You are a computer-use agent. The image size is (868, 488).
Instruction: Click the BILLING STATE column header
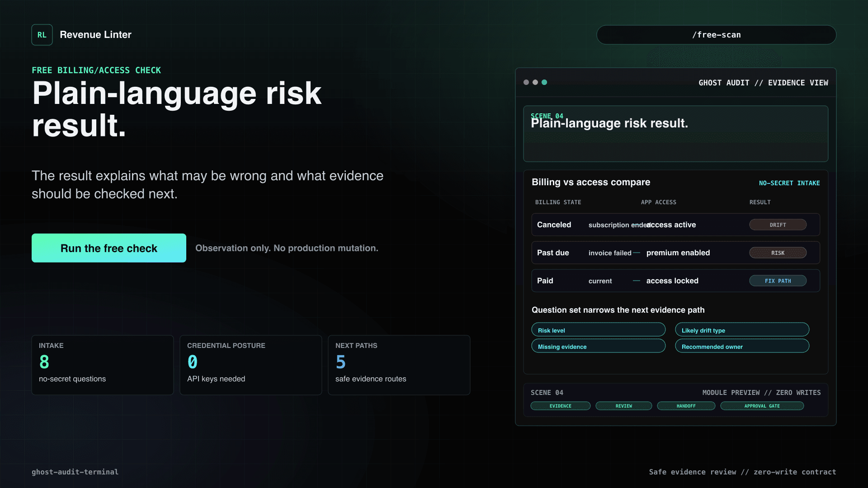[558, 202]
